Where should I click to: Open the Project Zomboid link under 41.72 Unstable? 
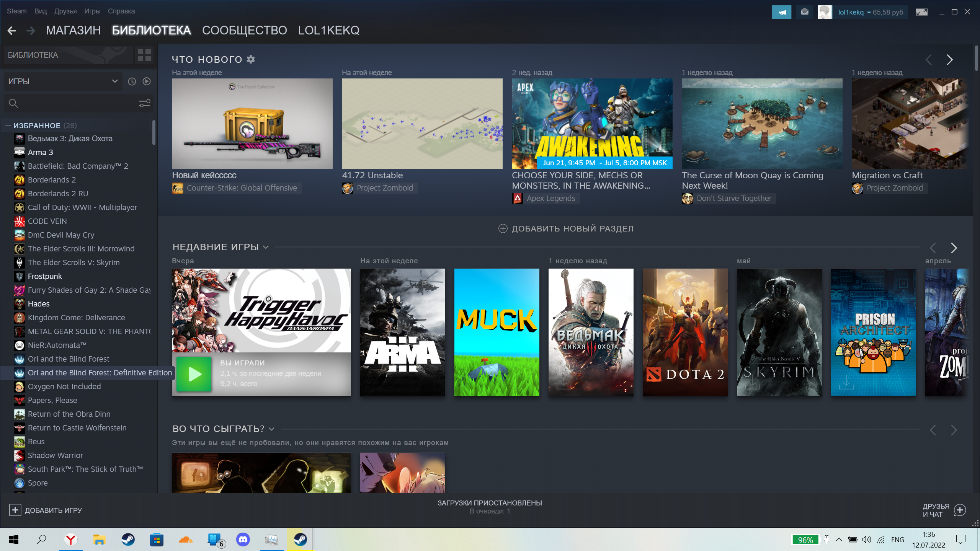point(385,188)
